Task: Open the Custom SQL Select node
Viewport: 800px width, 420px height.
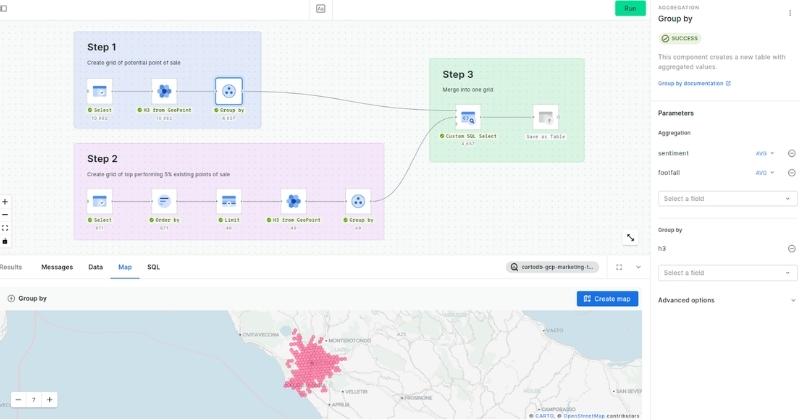Action: coord(467,118)
